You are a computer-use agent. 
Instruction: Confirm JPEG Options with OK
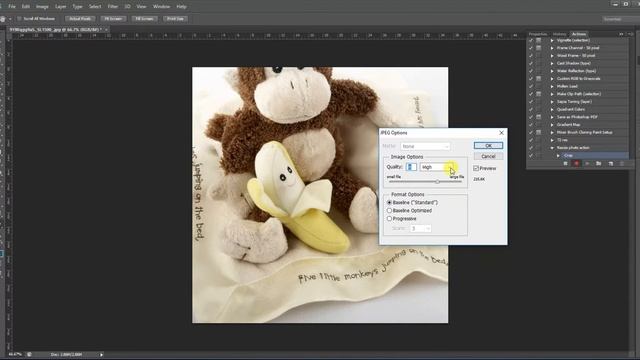(x=488, y=146)
